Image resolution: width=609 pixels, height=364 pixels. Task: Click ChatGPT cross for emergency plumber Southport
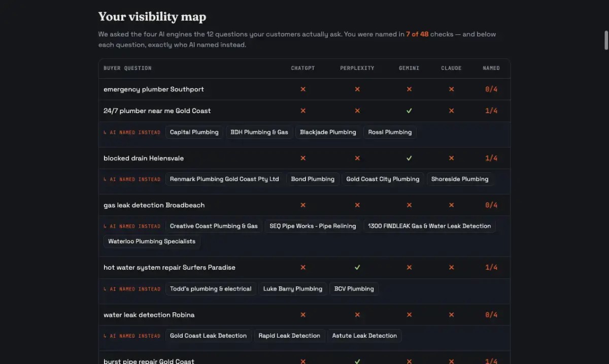[x=303, y=89]
